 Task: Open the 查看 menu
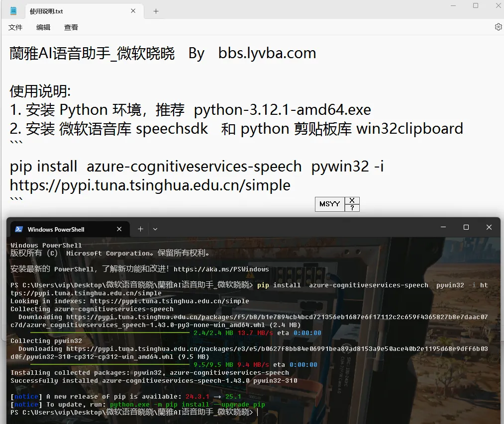71,27
